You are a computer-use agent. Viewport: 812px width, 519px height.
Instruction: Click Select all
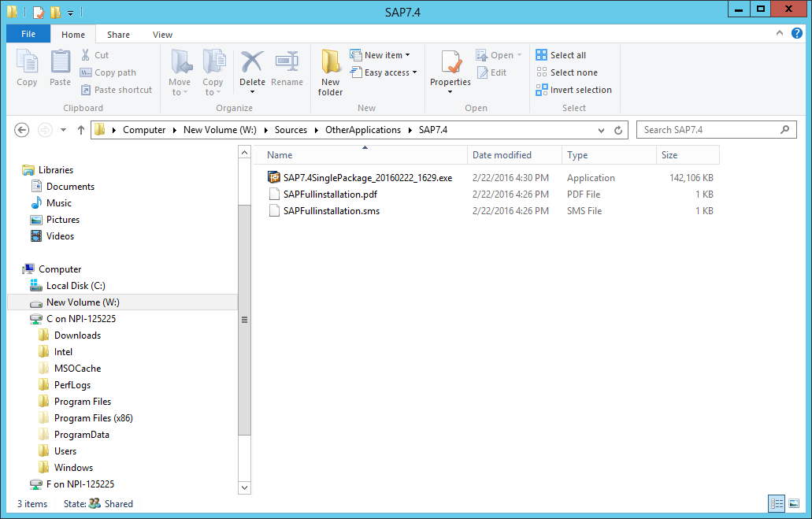click(x=562, y=55)
